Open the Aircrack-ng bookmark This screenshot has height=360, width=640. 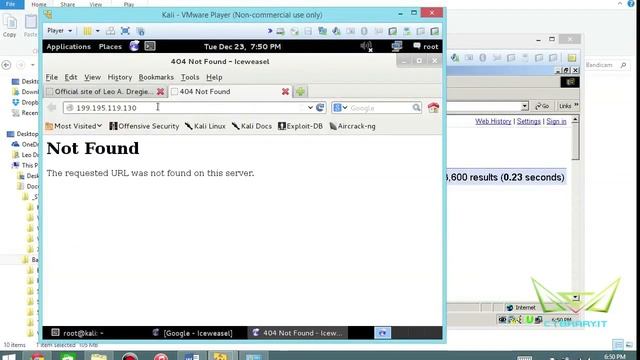353,126
